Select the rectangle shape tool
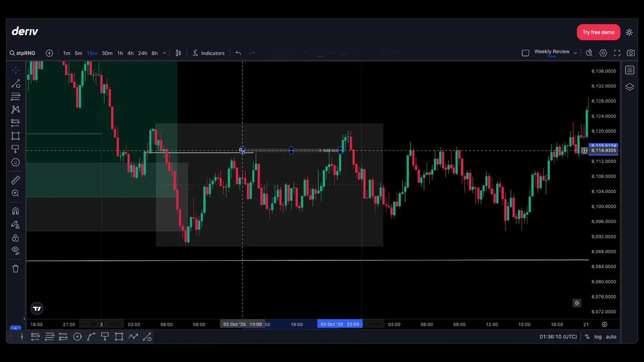Image resolution: width=644 pixels, height=362 pixels. [16, 136]
